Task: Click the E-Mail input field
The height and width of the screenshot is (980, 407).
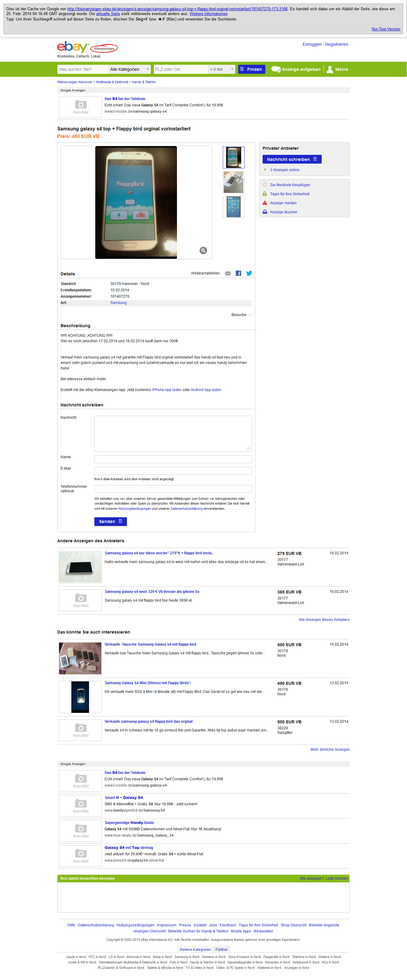Action: 173,471
